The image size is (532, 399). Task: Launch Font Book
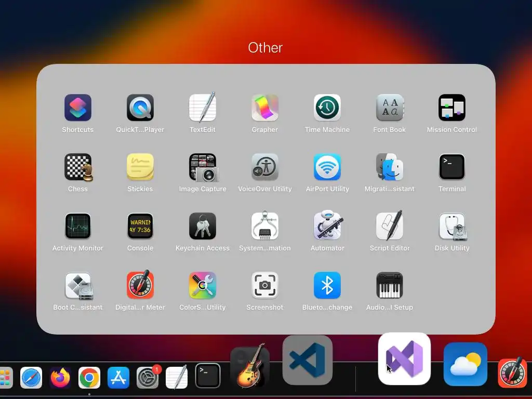[x=390, y=108]
